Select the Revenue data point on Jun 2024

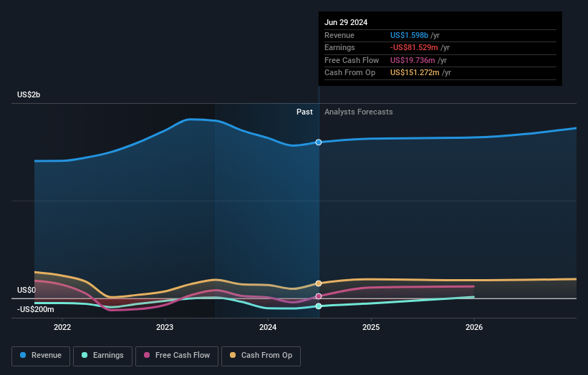click(x=319, y=142)
